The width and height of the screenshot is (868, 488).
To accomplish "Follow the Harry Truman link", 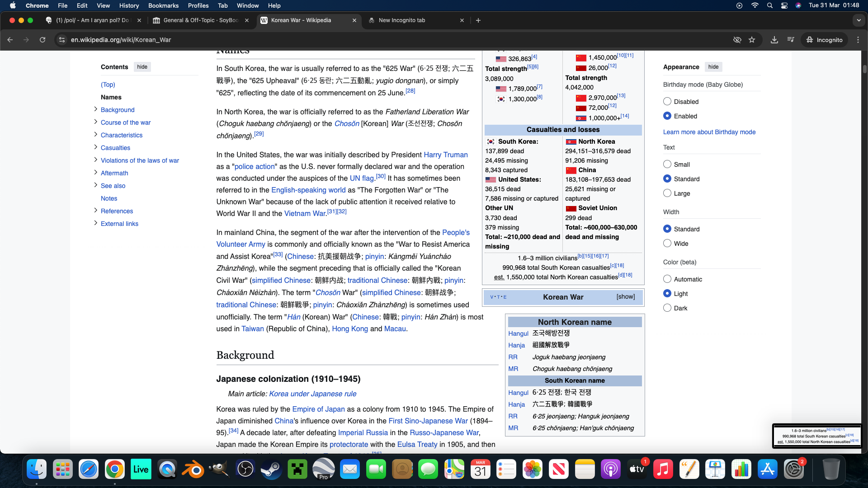I will pos(445,155).
